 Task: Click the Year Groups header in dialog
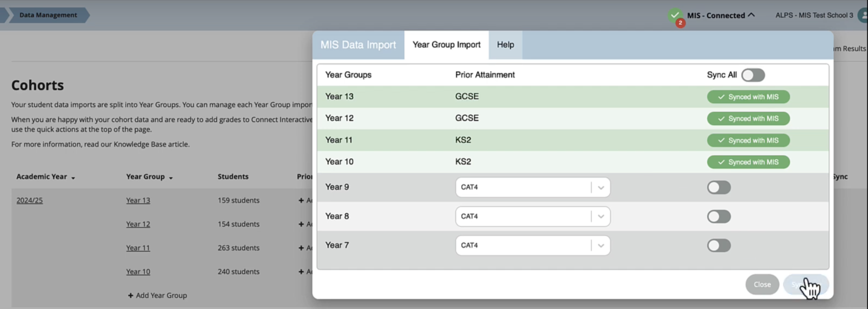pyautogui.click(x=348, y=75)
